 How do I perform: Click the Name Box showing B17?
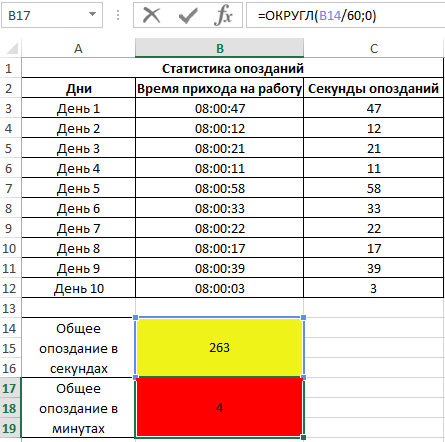click(52, 15)
